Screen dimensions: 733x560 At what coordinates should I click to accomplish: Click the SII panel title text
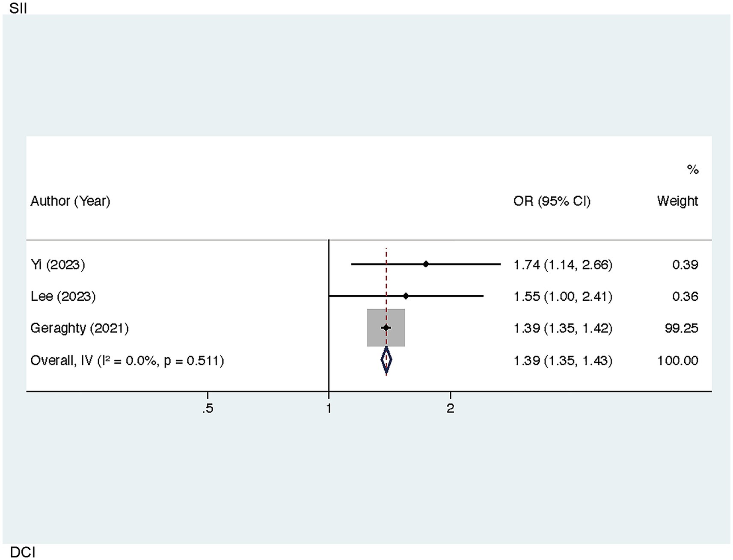pyautogui.click(x=18, y=8)
